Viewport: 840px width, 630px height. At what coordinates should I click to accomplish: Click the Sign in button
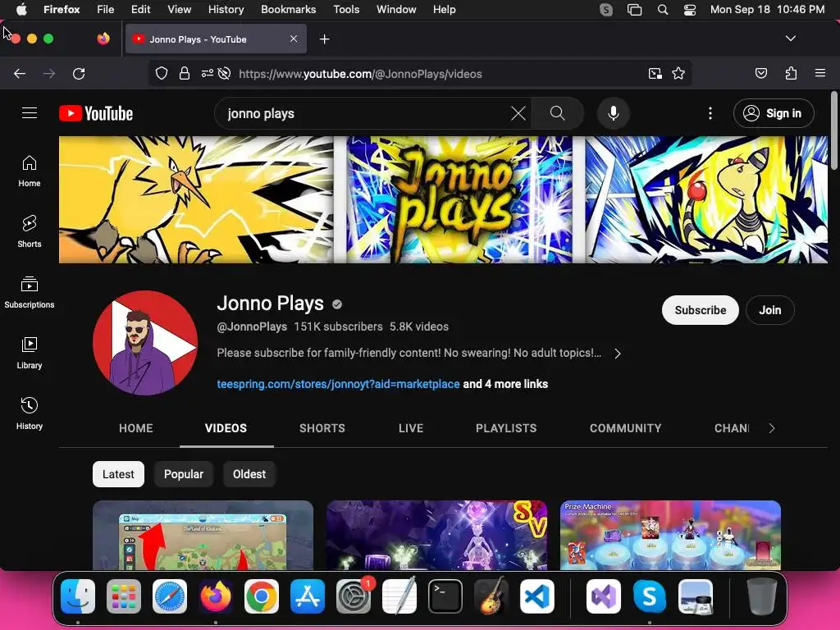[774, 113]
